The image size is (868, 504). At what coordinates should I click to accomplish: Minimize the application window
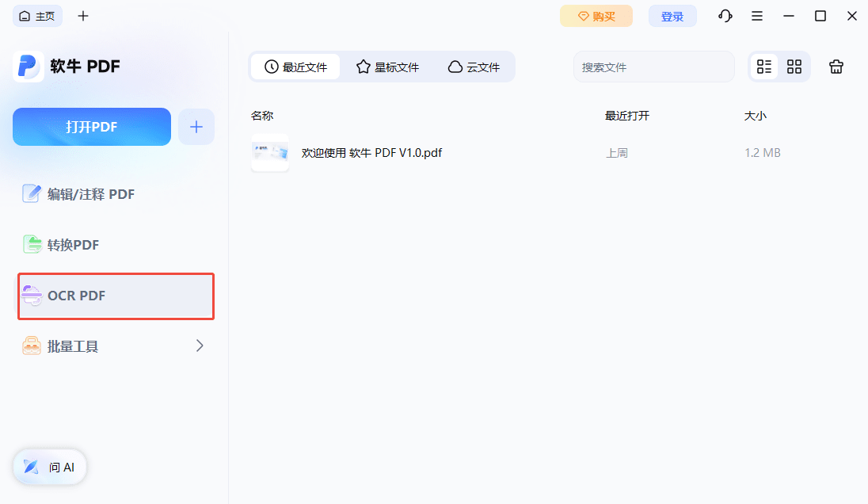[789, 16]
